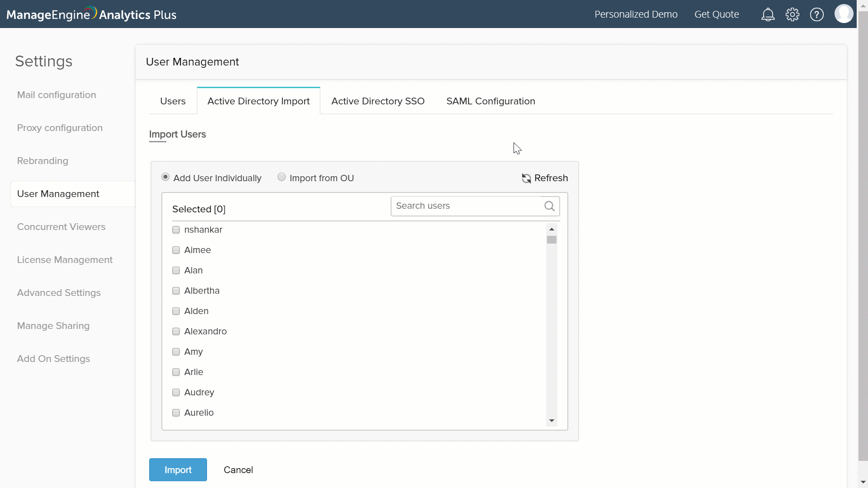Click Cancel below the user list
868x488 pixels.
tap(238, 469)
